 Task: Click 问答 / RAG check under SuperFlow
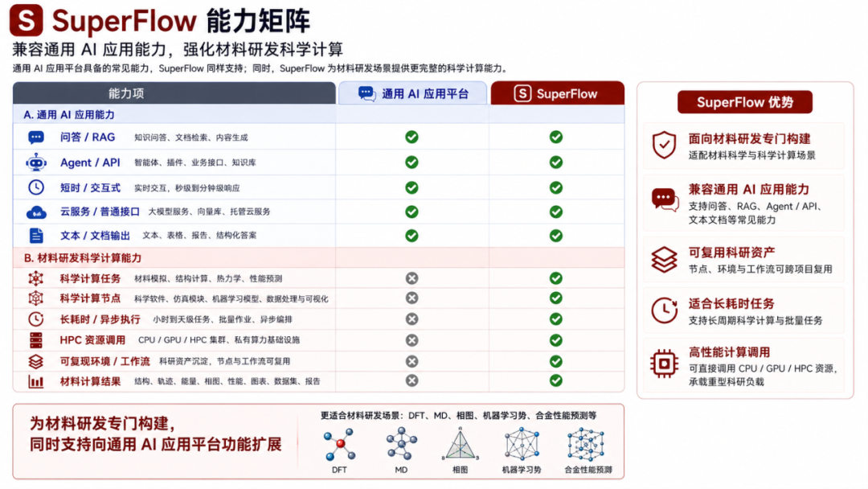(x=556, y=137)
